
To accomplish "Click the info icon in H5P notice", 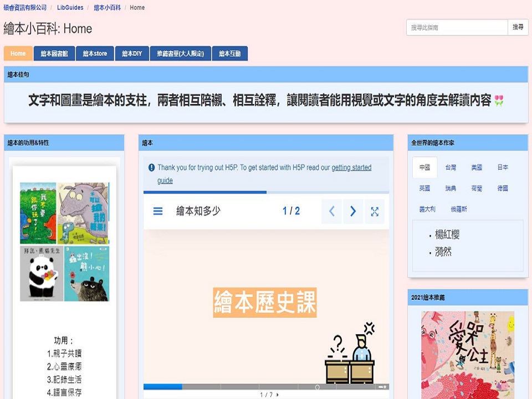I will pyautogui.click(x=152, y=167).
